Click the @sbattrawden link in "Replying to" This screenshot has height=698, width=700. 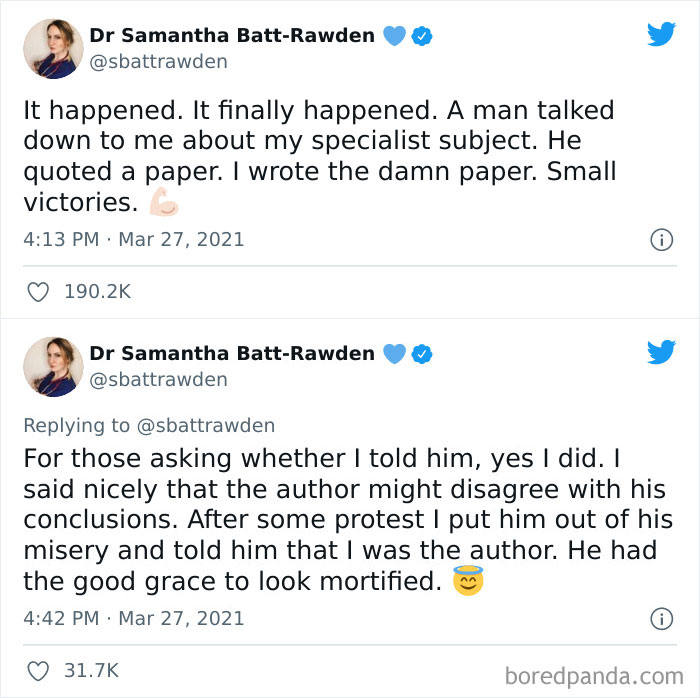click(x=205, y=425)
